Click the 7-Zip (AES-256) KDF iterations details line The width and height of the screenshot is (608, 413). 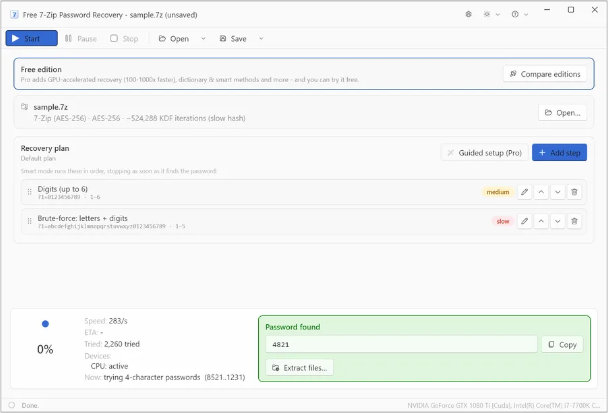pos(139,118)
